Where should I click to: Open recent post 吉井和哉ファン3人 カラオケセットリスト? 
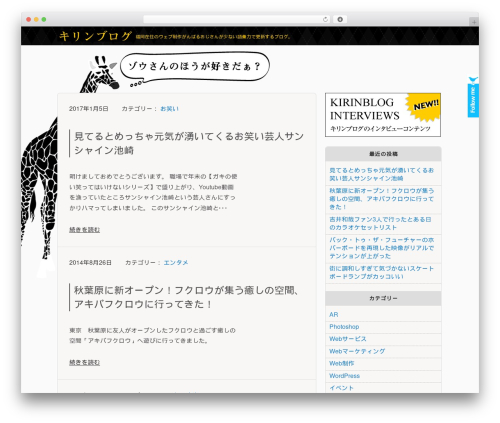tap(380, 223)
